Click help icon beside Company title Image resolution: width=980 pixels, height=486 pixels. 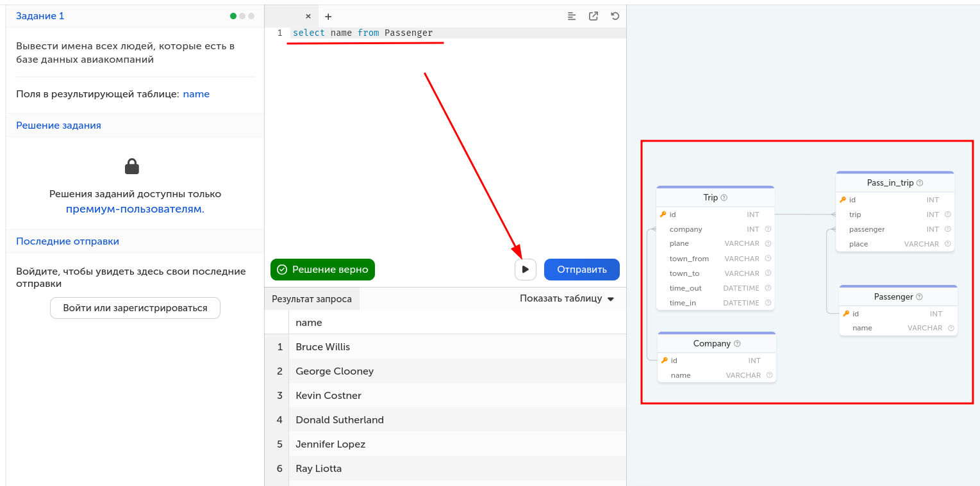[737, 344]
